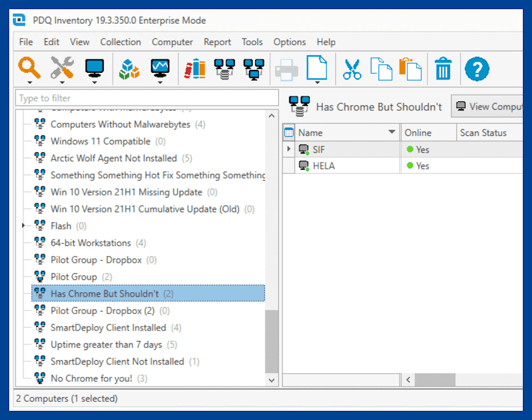Screen dimensions: 532x420
Task: Open the dropdown arrow under the Tools icon
Action: coord(62,82)
